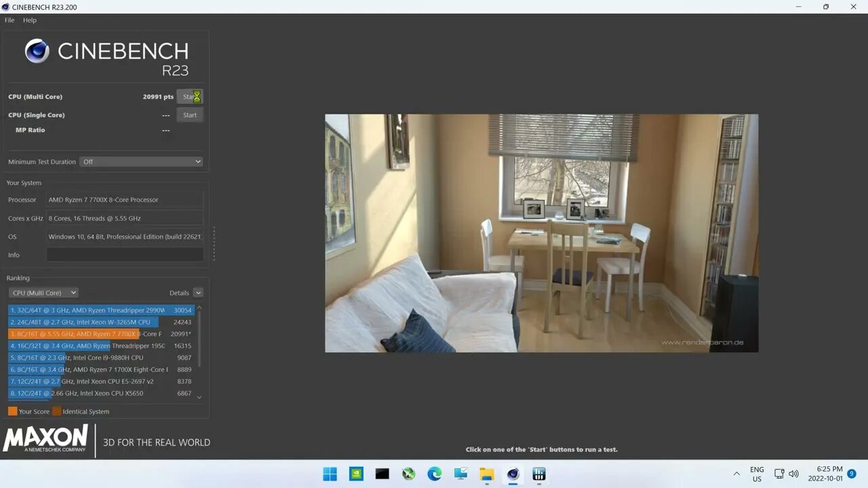This screenshot has width=868, height=488.
Task: Click the Cinebench icon in taskbar
Action: (513, 474)
